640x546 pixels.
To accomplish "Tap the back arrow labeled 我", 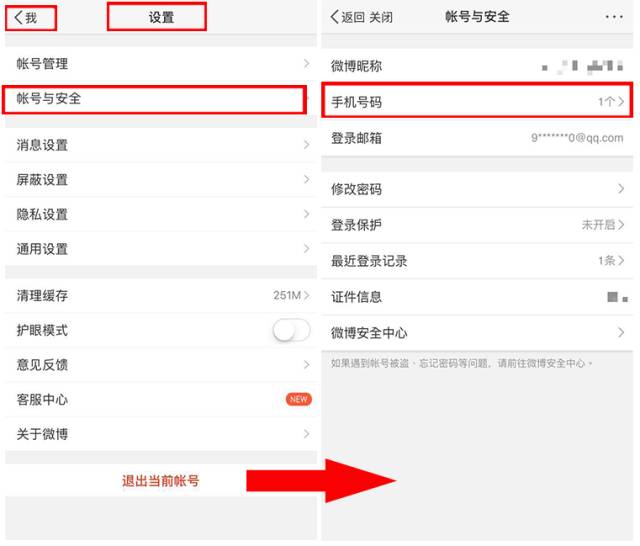I will (26, 18).
